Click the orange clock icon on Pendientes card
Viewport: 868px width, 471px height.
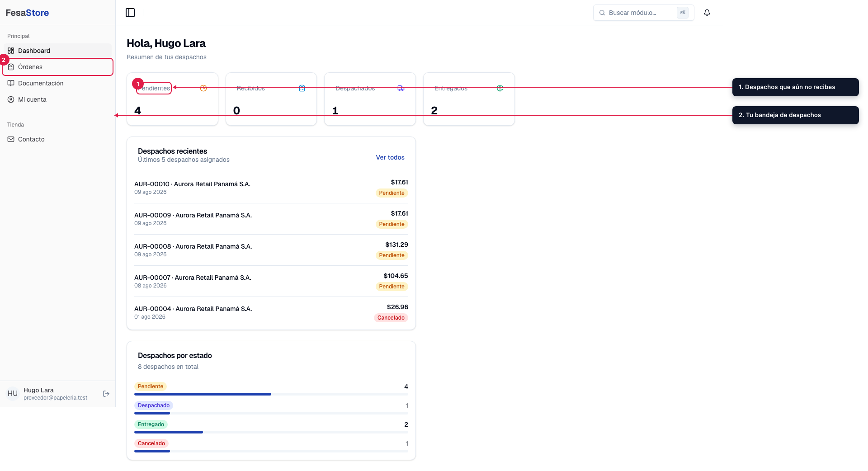[203, 88]
